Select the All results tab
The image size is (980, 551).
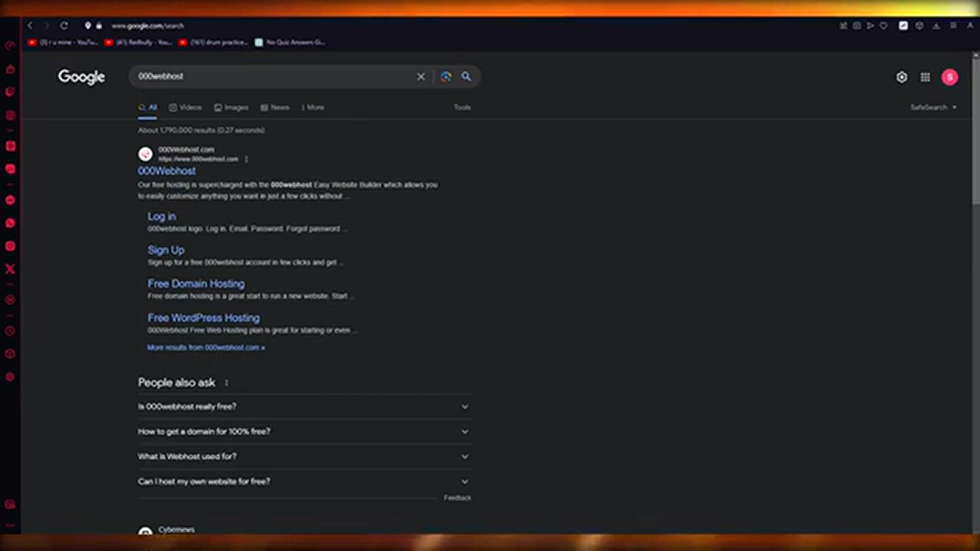coord(148,107)
